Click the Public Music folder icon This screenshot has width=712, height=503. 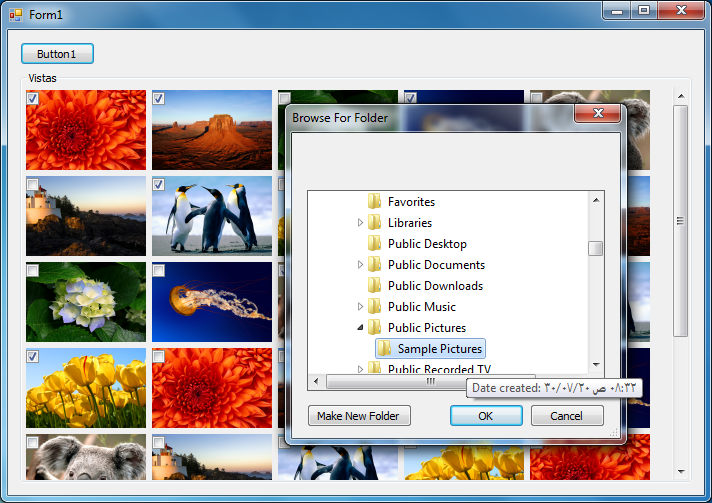(375, 307)
